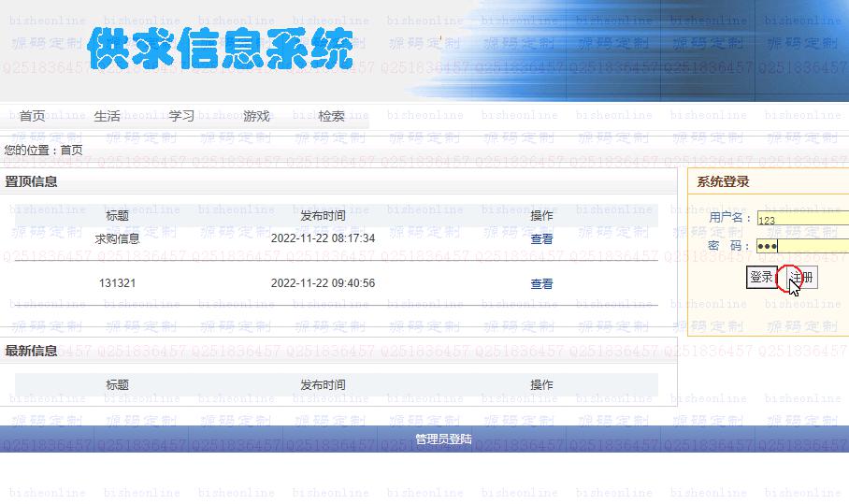The width and height of the screenshot is (849, 504).
Task: Click the 注册 register button
Action: point(801,277)
